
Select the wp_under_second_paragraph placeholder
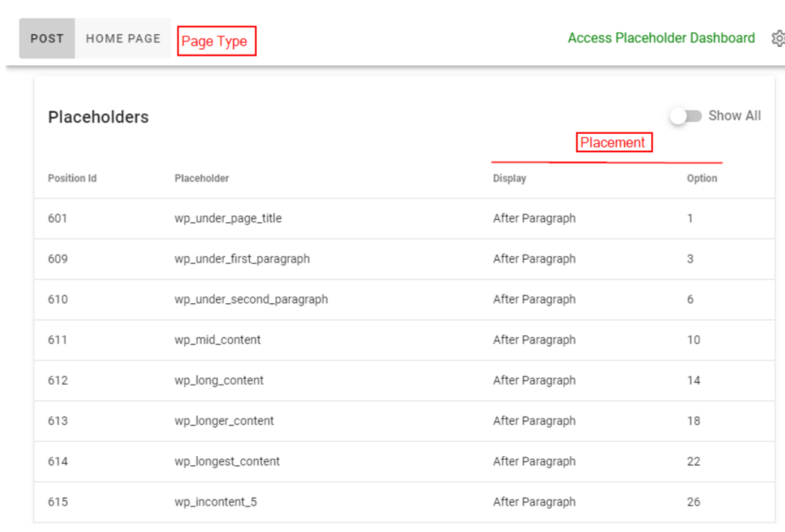[x=251, y=299]
